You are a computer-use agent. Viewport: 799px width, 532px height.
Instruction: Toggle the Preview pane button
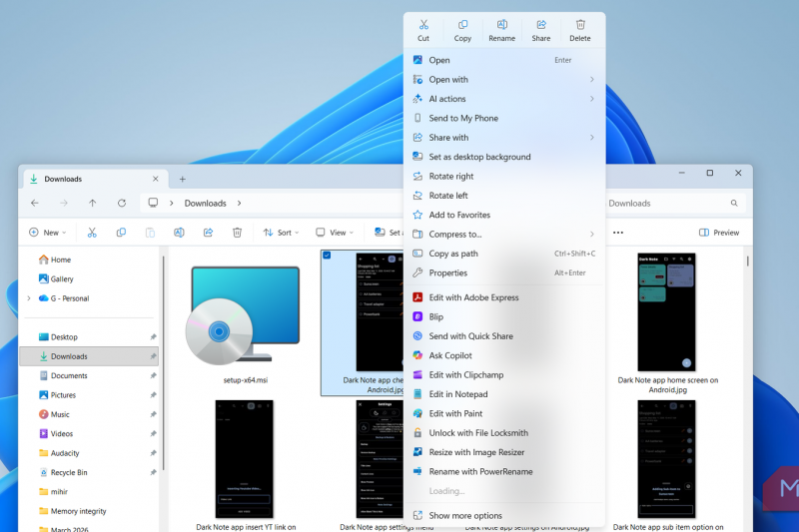tap(719, 233)
